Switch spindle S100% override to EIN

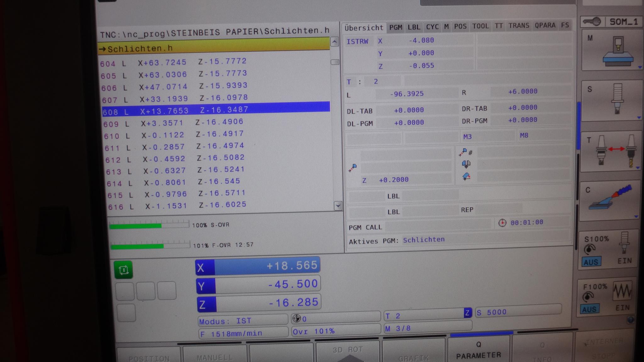pyautogui.click(x=624, y=261)
